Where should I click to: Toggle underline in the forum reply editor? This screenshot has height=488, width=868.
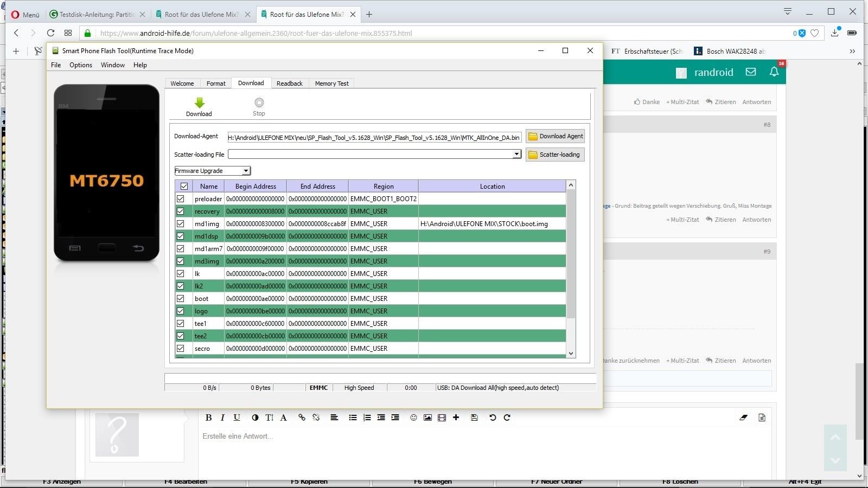(237, 418)
